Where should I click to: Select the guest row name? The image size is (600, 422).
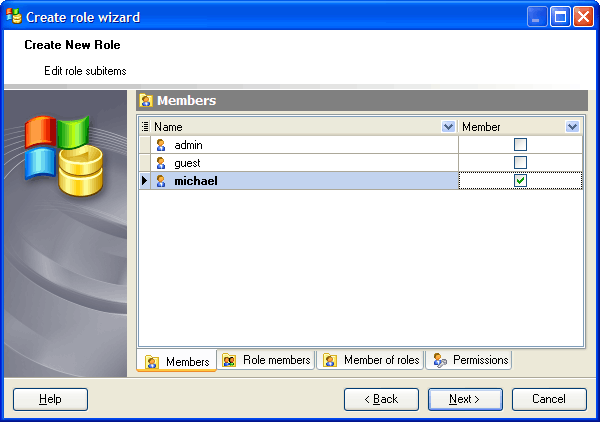(187, 163)
